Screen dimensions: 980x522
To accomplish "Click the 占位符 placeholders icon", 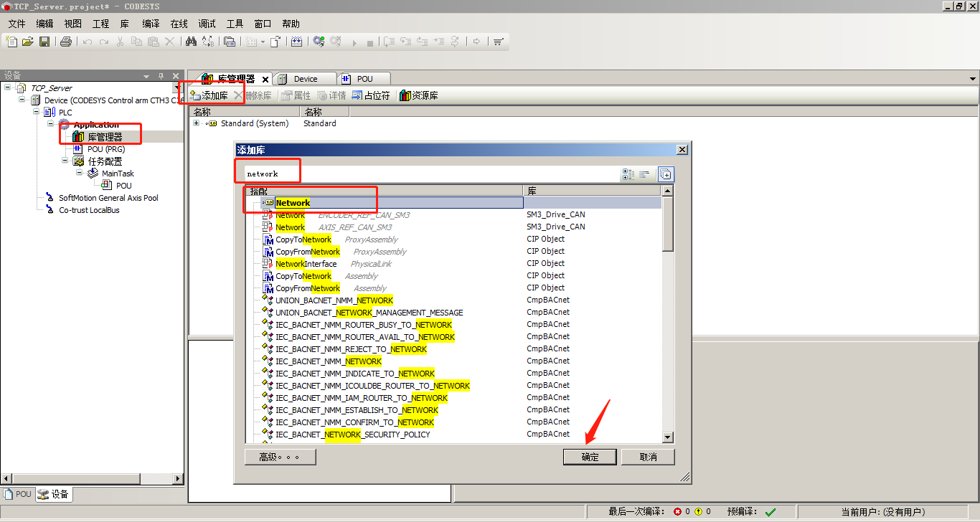I will 357,95.
